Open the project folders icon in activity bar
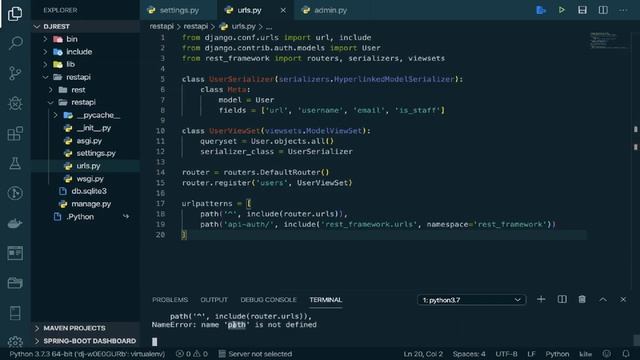This screenshot has width=640, height=360. (x=15, y=283)
